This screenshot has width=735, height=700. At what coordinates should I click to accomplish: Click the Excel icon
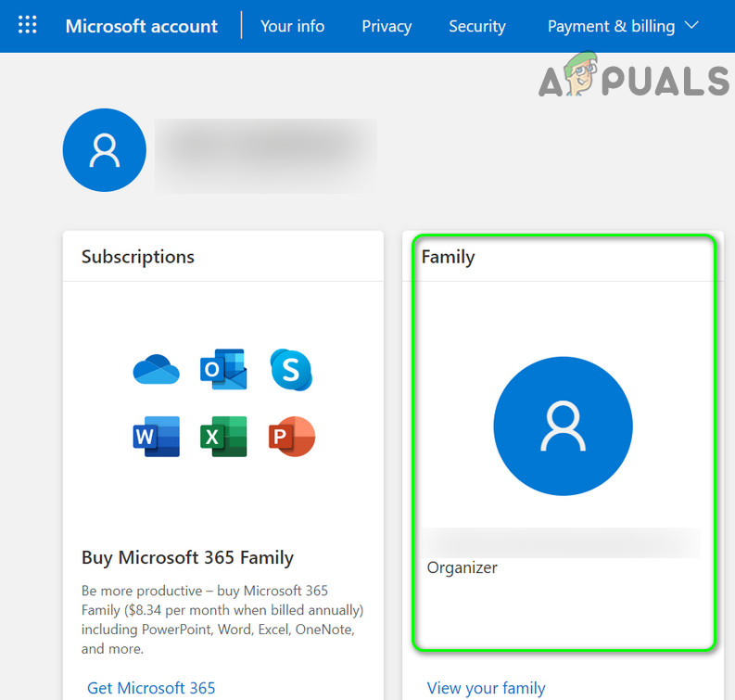click(223, 437)
